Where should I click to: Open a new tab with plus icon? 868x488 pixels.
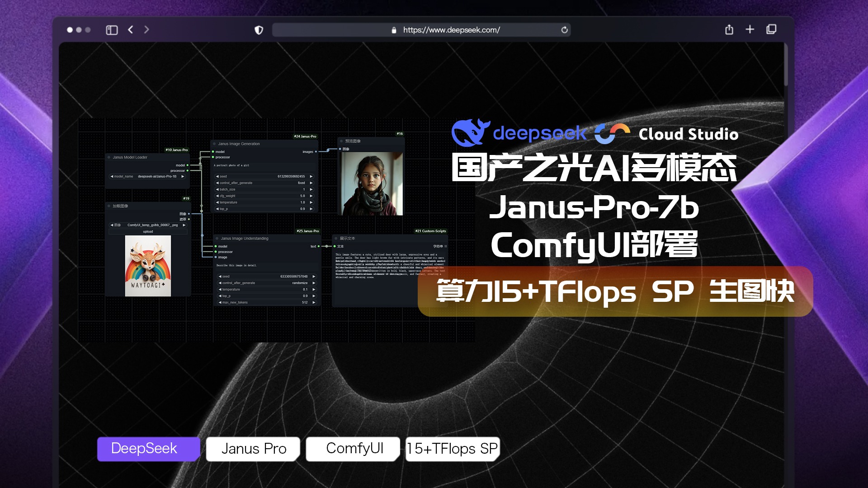point(750,29)
